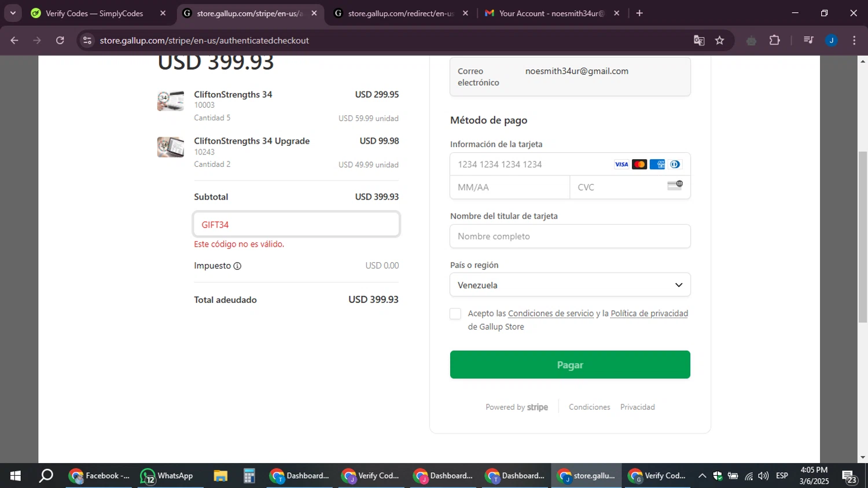Open the Windows Start menu
The width and height of the screenshot is (868, 488).
(x=16, y=476)
